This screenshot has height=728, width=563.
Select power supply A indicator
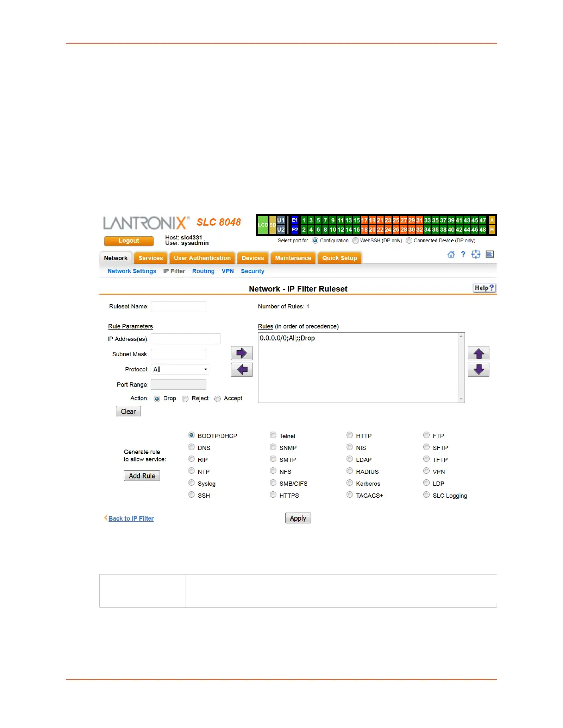[492, 220]
